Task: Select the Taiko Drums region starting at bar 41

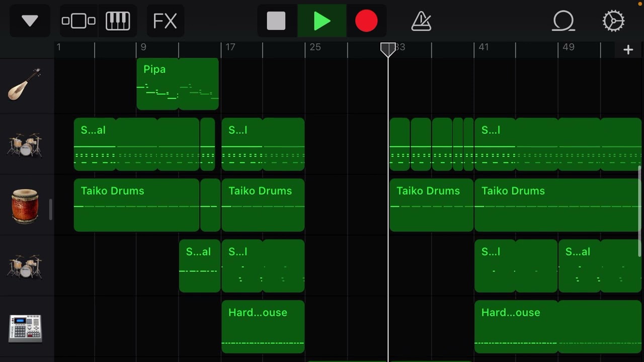Action: click(558, 205)
